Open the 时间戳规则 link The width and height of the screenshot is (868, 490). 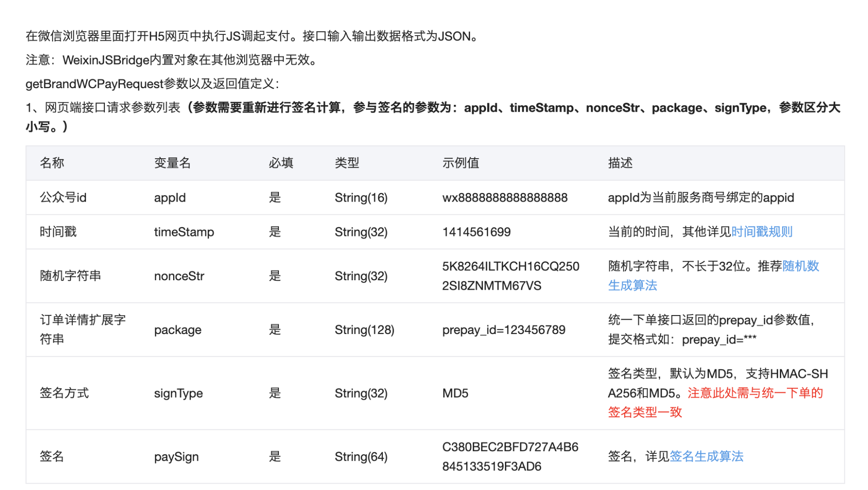[762, 232]
